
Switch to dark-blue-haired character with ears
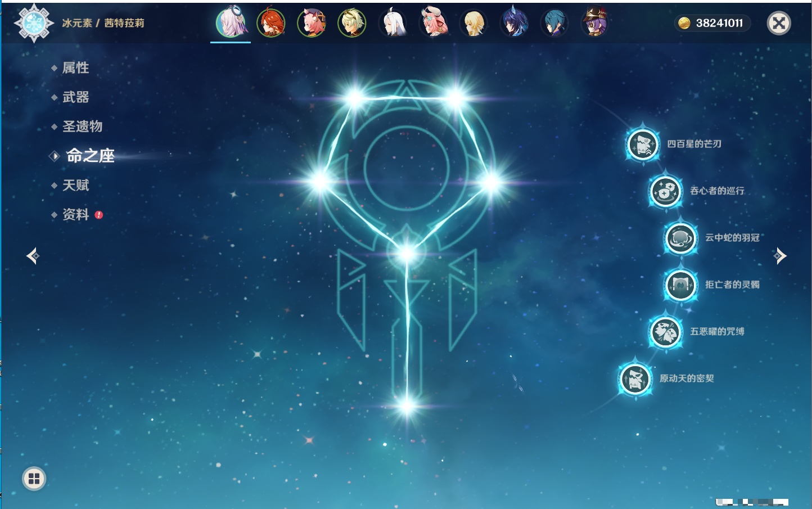[514, 23]
